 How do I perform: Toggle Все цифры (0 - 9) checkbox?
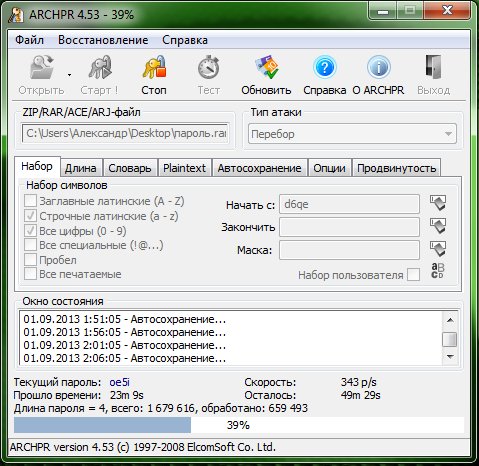point(30,230)
